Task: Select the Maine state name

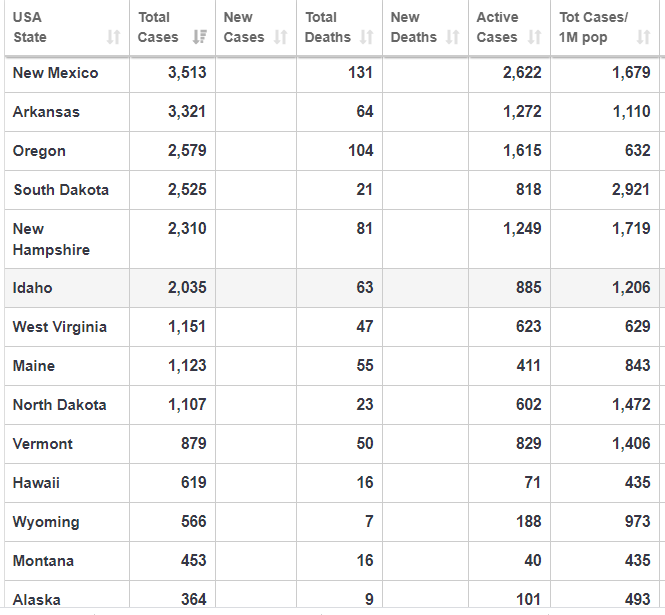Action: point(34,366)
